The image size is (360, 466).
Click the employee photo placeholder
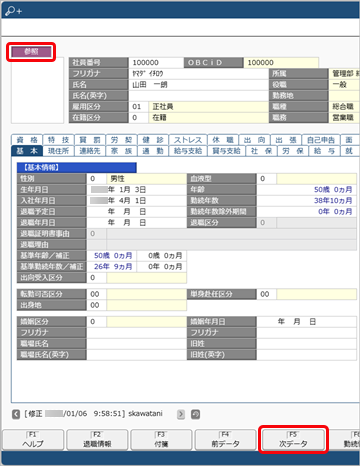point(37,90)
